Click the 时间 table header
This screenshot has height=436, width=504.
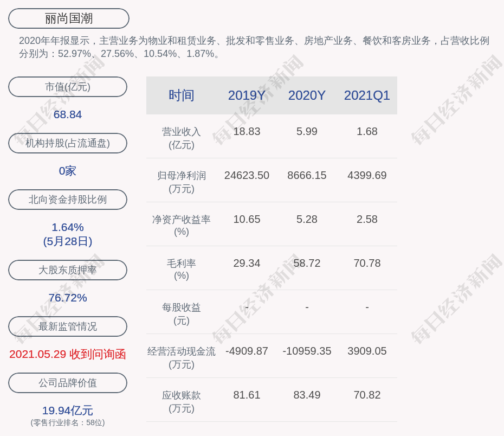pos(182,95)
